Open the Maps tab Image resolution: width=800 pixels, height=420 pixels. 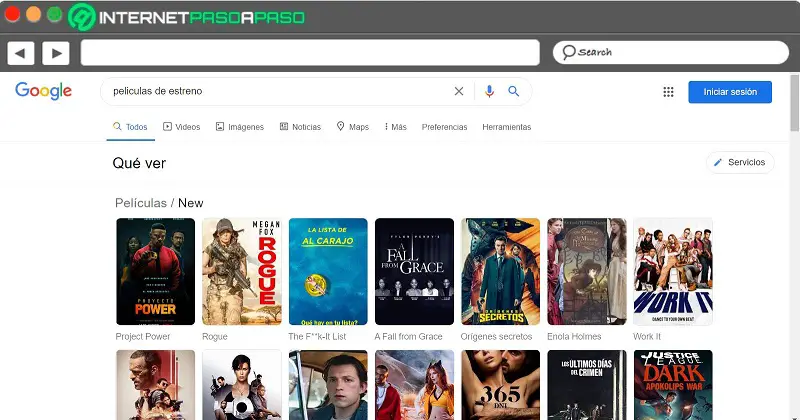[353, 127]
